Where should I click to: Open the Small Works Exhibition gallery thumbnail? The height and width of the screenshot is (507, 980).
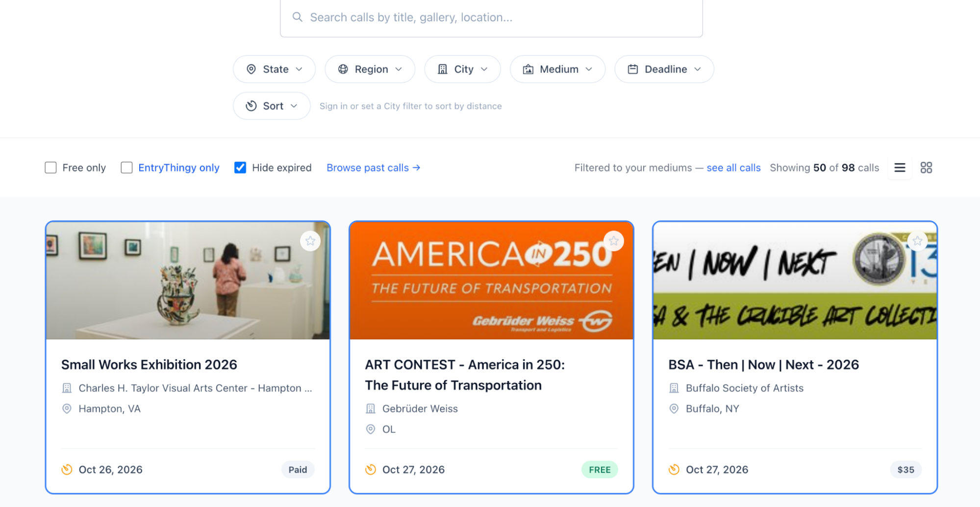pos(188,280)
